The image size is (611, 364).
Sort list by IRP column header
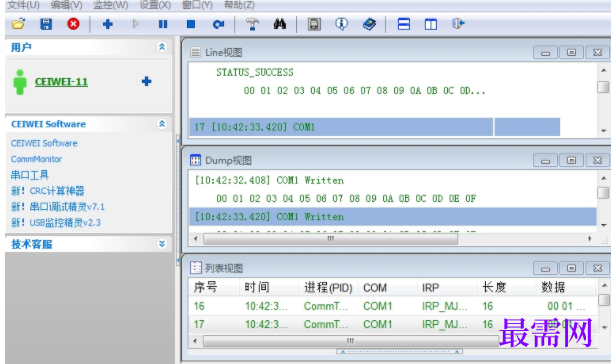(x=447, y=287)
